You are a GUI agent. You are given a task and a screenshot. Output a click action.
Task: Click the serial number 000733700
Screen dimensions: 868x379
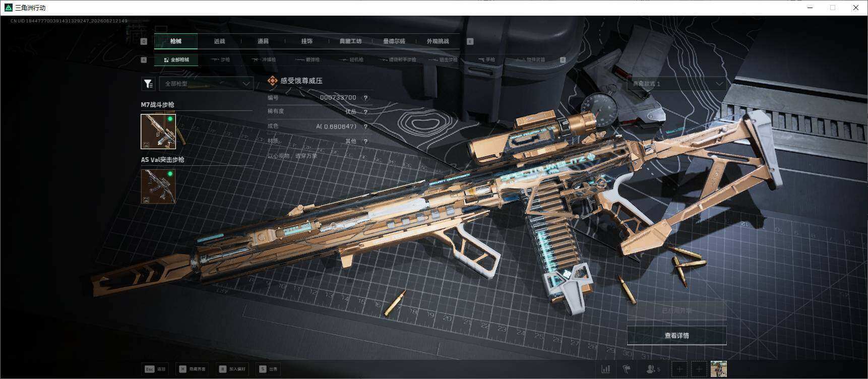pyautogui.click(x=338, y=98)
